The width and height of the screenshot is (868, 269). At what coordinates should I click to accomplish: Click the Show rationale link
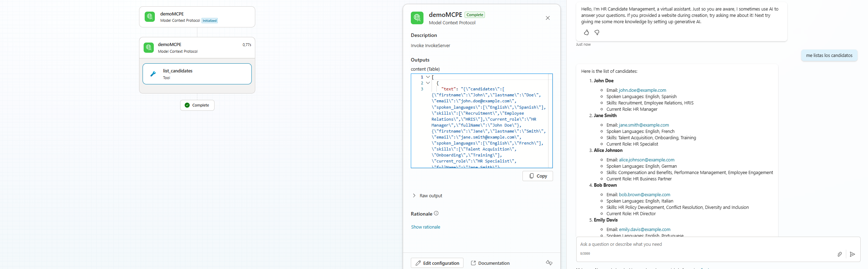(x=426, y=227)
